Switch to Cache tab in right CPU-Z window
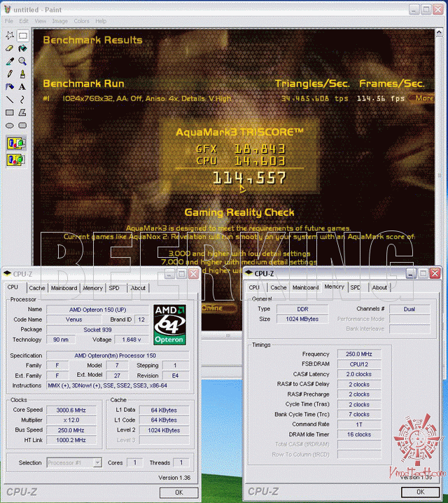This screenshot has height=503, width=448. (278, 288)
